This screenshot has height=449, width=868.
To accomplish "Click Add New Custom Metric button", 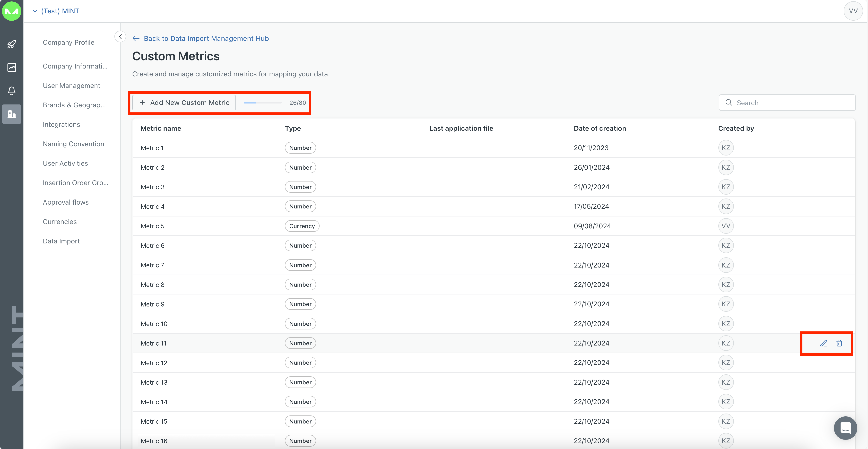I will [184, 102].
